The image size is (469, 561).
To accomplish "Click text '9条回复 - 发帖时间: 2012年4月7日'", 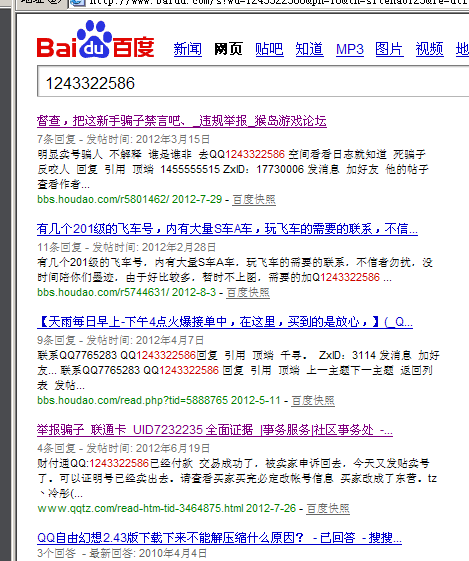I will coord(121,340).
